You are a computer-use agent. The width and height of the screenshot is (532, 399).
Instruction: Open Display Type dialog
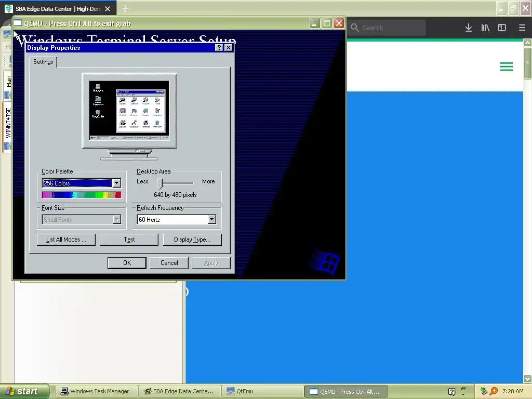192,240
